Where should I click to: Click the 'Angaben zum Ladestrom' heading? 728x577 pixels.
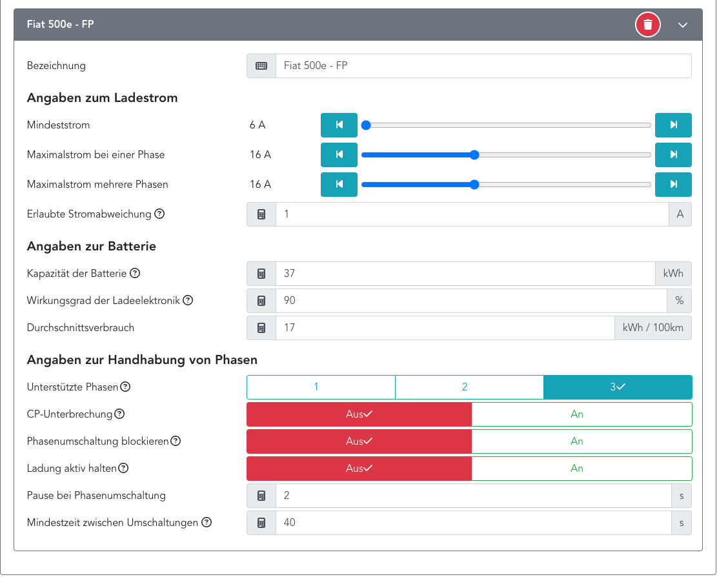[102, 98]
